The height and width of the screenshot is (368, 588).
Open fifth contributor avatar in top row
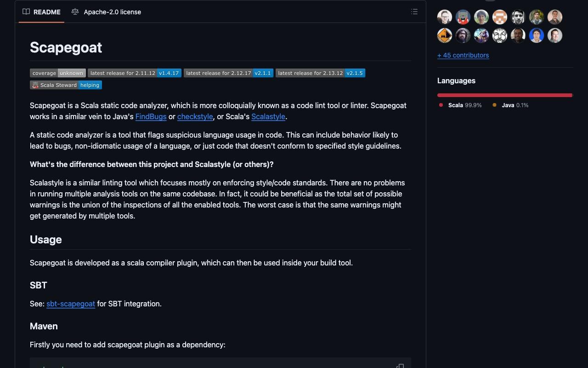click(x=518, y=17)
